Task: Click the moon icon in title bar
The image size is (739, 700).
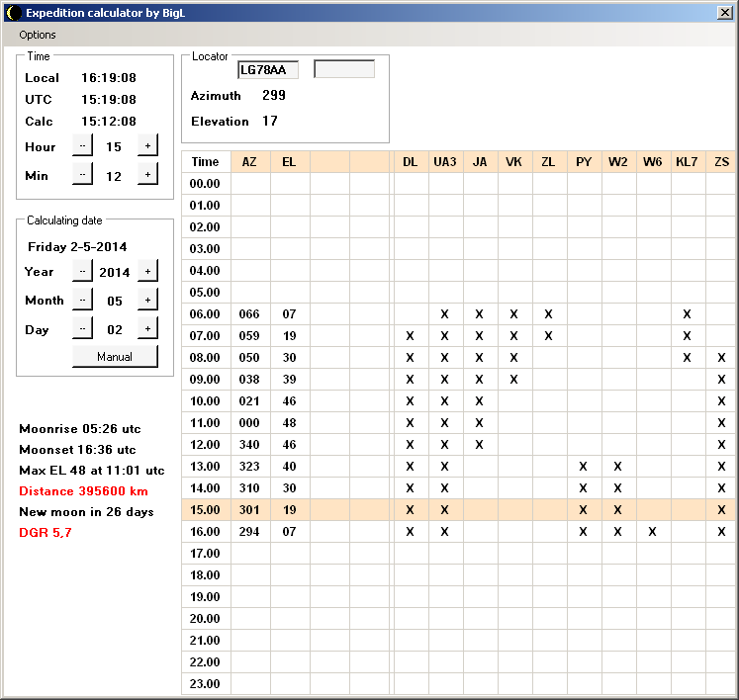Action: 13,13
